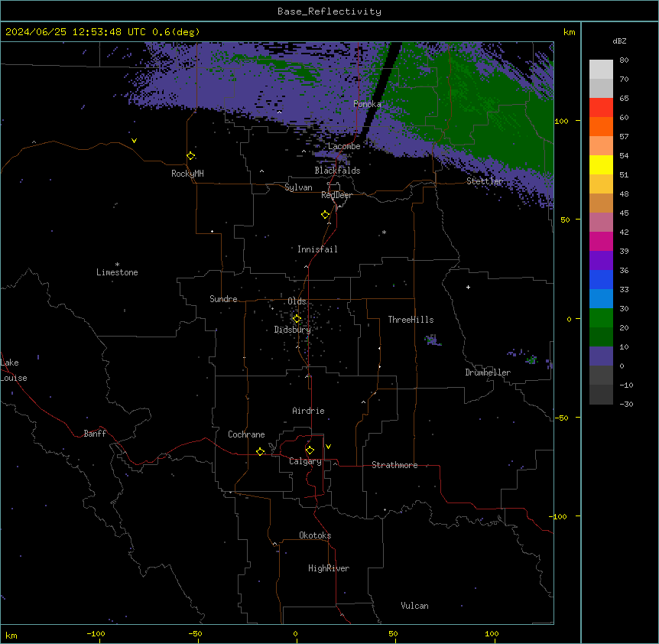
Task: Click the Lacombe town label
Action: pyautogui.click(x=344, y=146)
